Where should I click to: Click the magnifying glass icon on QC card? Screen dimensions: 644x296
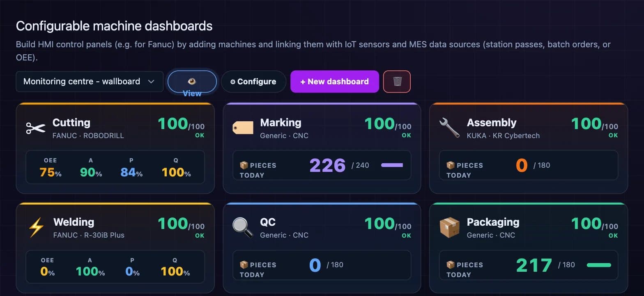tap(242, 227)
